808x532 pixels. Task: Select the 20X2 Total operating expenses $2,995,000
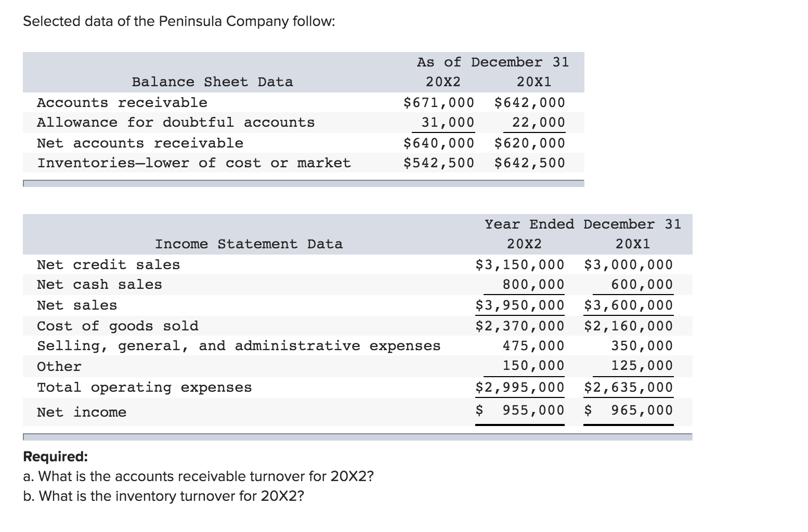pos(520,388)
